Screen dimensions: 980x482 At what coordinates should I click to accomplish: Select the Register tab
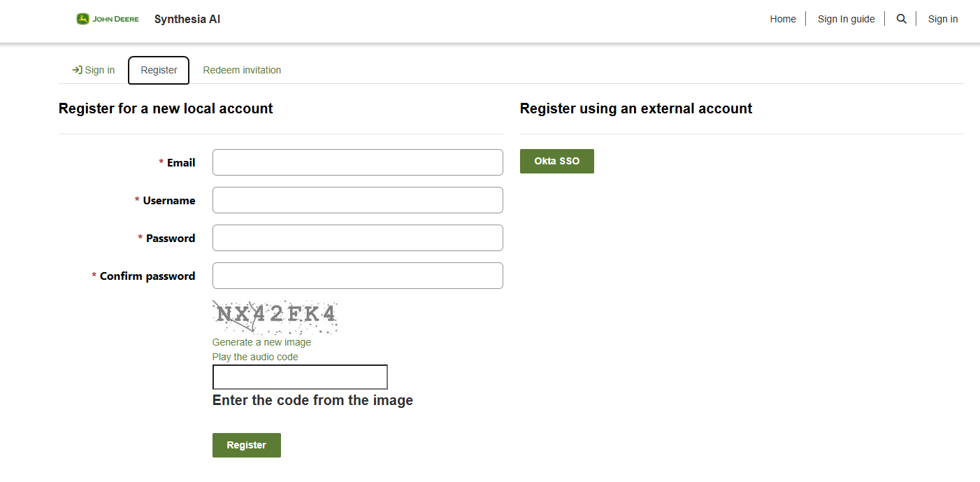pos(159,70)
